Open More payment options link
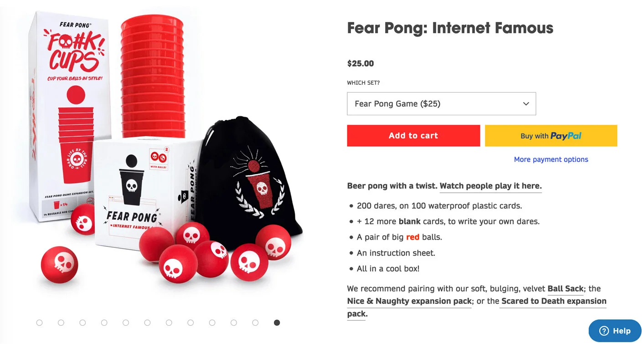 pyautogui.click(x=551, y=159)
